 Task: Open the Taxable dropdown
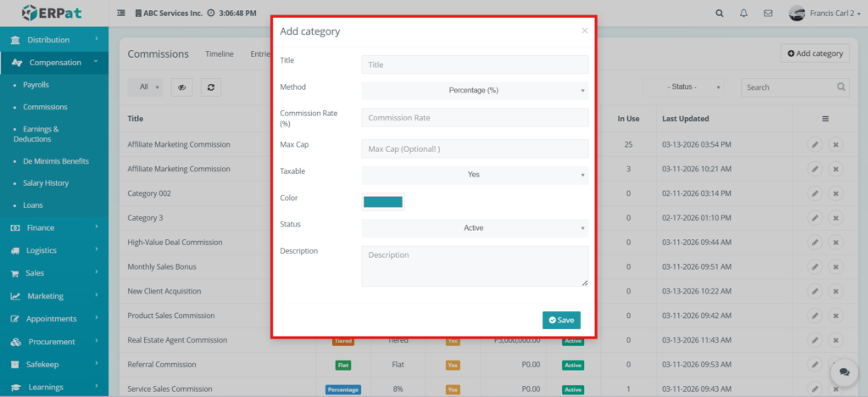[475, 175]
